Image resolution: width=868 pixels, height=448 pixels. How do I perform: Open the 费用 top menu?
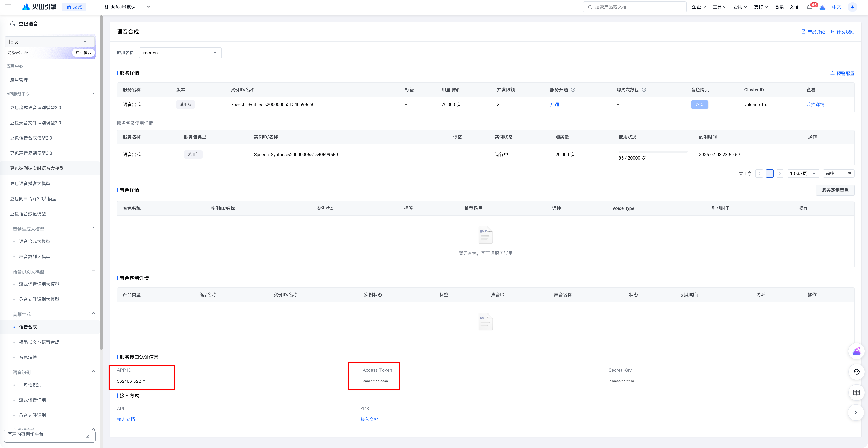[740, 7]
